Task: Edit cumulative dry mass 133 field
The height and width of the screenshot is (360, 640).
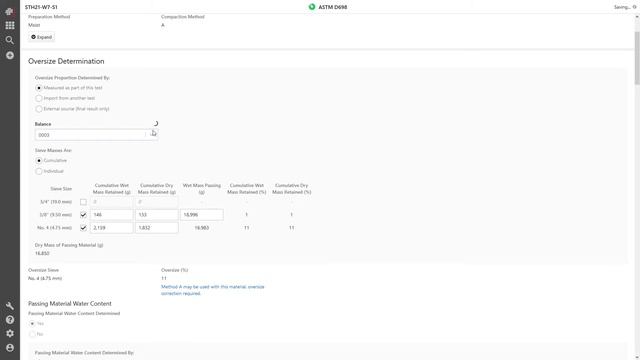Action: click(157, 215)
